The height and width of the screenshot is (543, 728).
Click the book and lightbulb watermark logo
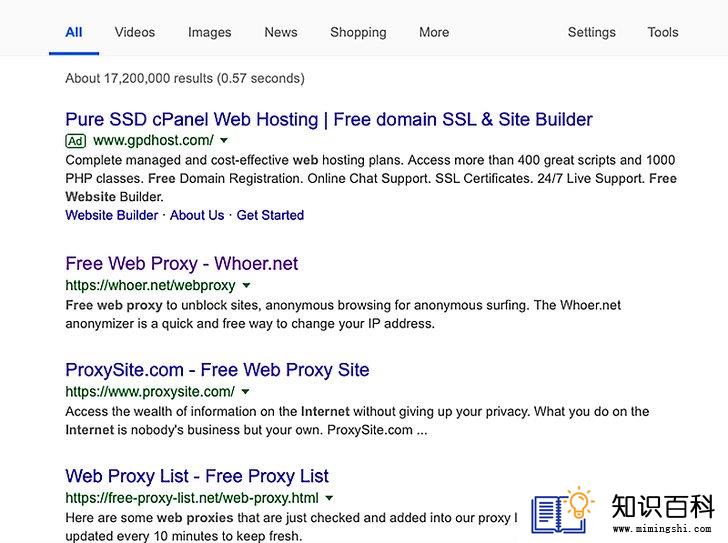563,510
